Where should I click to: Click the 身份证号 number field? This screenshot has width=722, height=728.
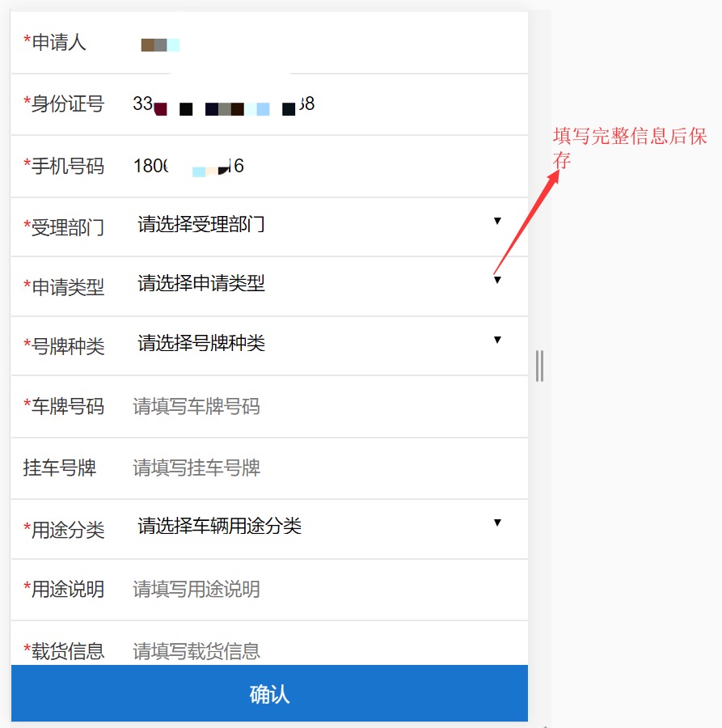325,104
